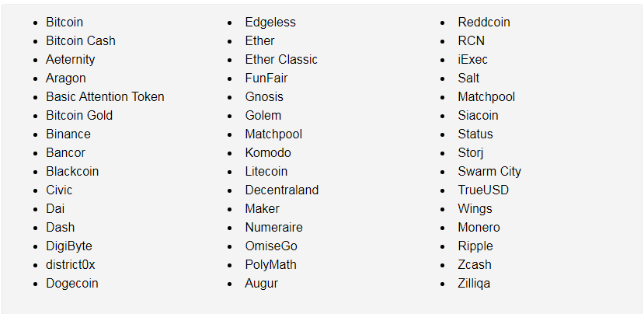Select Dogecoin from the first column

72,284
